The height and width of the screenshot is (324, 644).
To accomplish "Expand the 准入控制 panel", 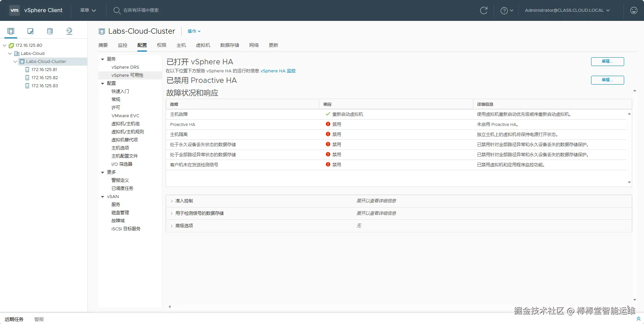I will [171, 201].
